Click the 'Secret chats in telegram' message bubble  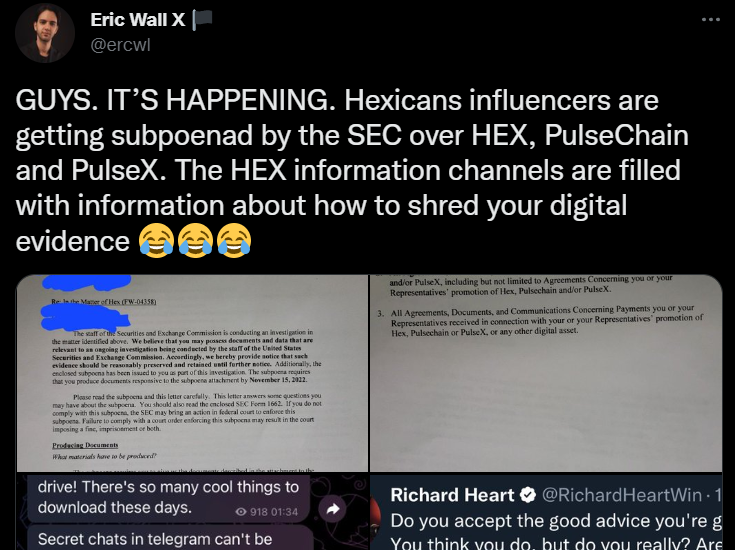[x=170, y=538]
